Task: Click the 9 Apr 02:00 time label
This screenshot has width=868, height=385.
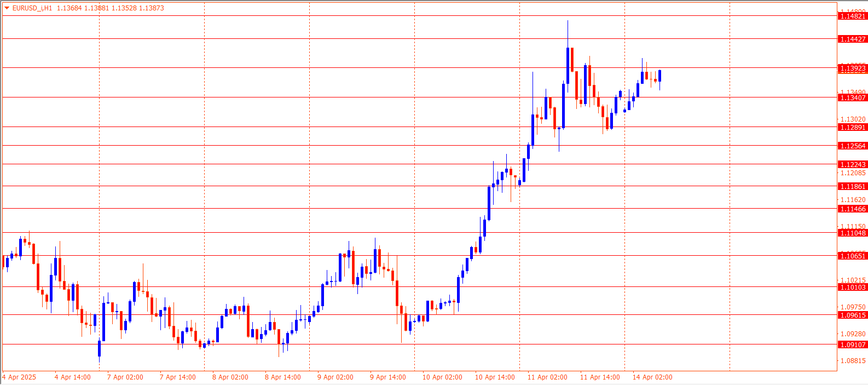Action: (x=335, y=377)
